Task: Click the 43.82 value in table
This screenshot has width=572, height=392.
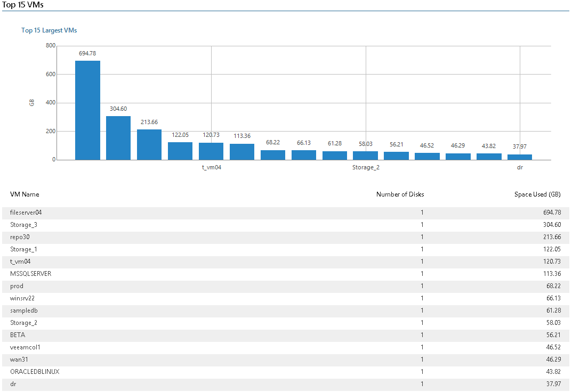Action: [553, 372]
